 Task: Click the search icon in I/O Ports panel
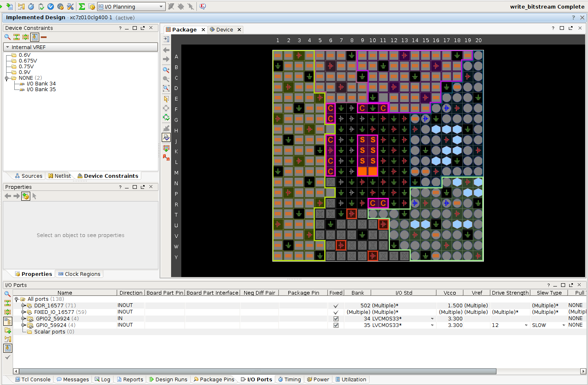pos(7,294)
